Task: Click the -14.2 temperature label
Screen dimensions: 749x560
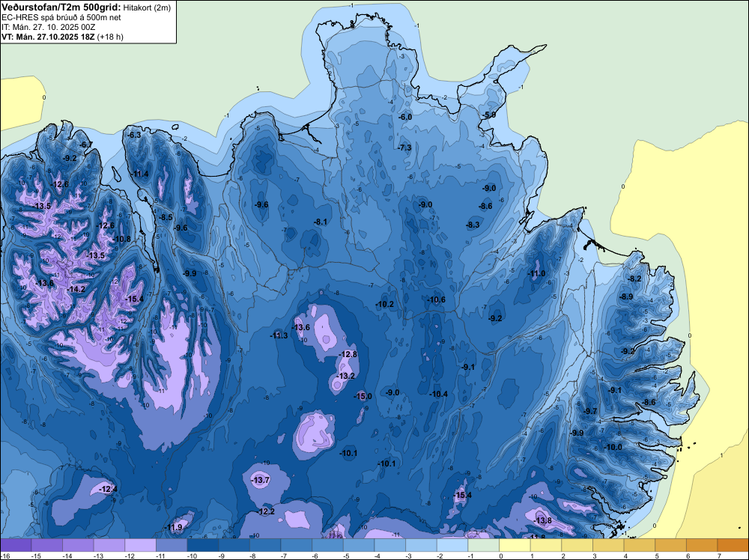Action: (x=76, y=289)
